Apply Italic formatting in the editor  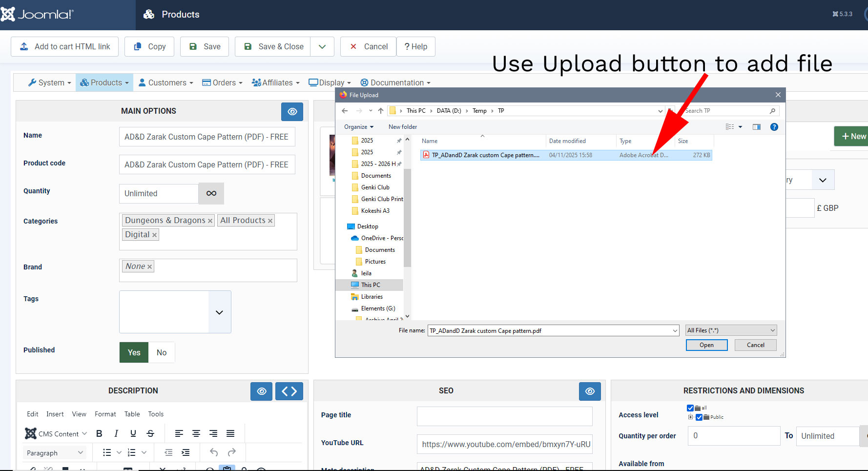pyautogui.click(x=116, y=433)
